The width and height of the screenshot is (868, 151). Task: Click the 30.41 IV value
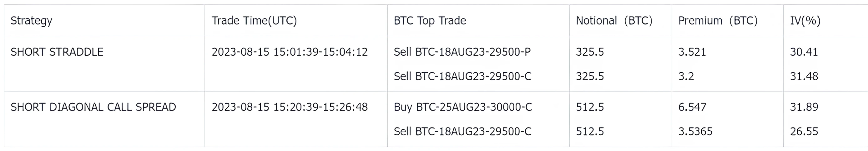(x=804, y=52)
